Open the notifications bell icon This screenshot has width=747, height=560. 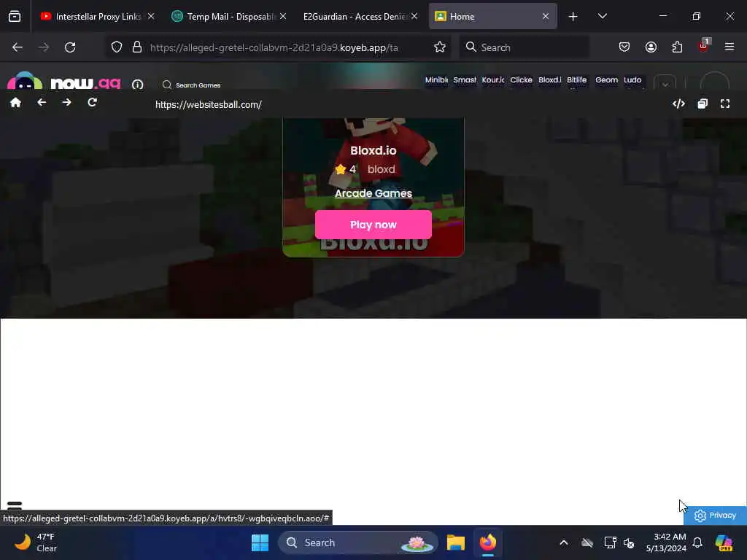pos(697,542)
